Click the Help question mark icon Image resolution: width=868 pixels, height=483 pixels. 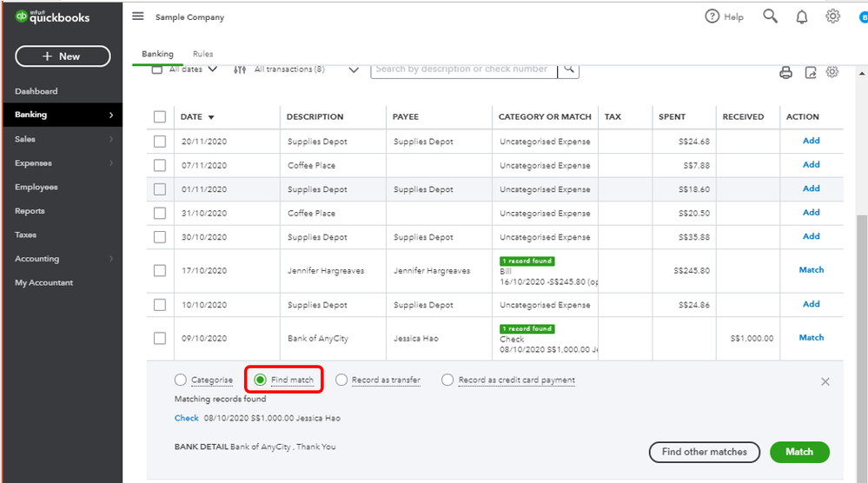pos(712,17)
